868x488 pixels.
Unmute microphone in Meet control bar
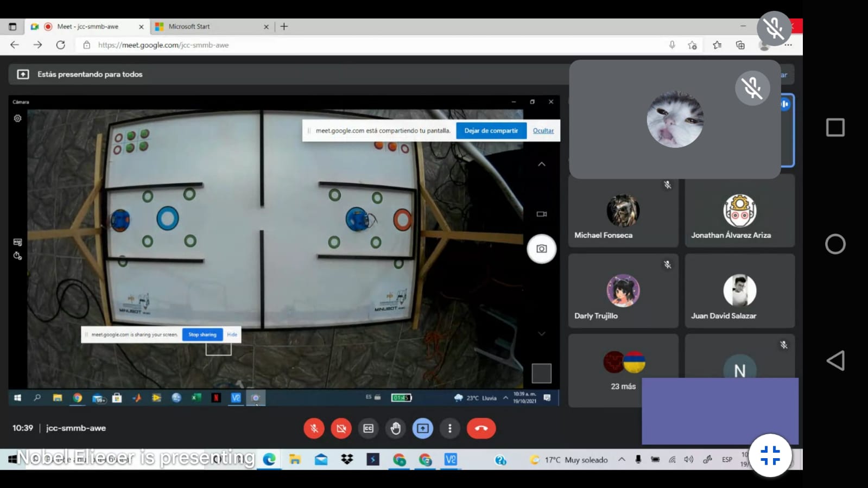pos(314,428)
